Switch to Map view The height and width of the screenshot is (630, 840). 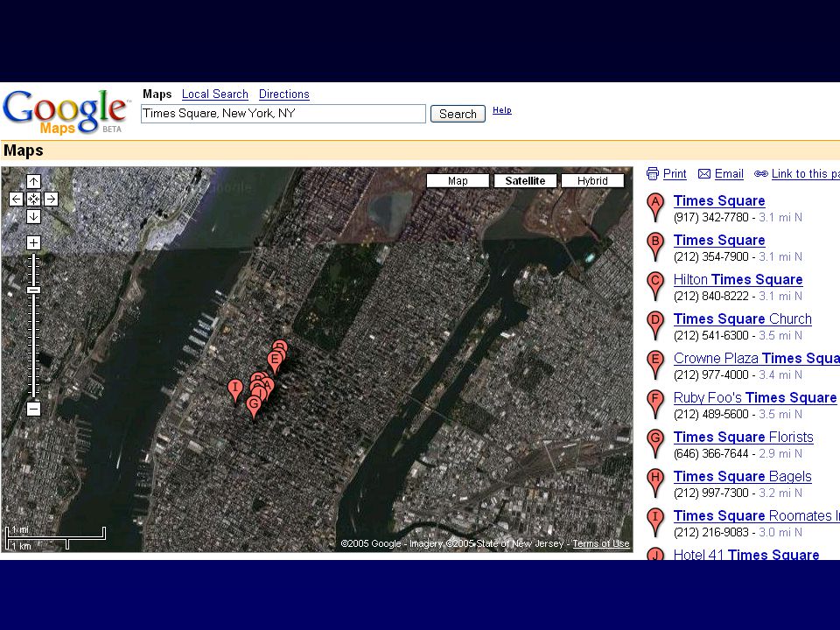458,180
